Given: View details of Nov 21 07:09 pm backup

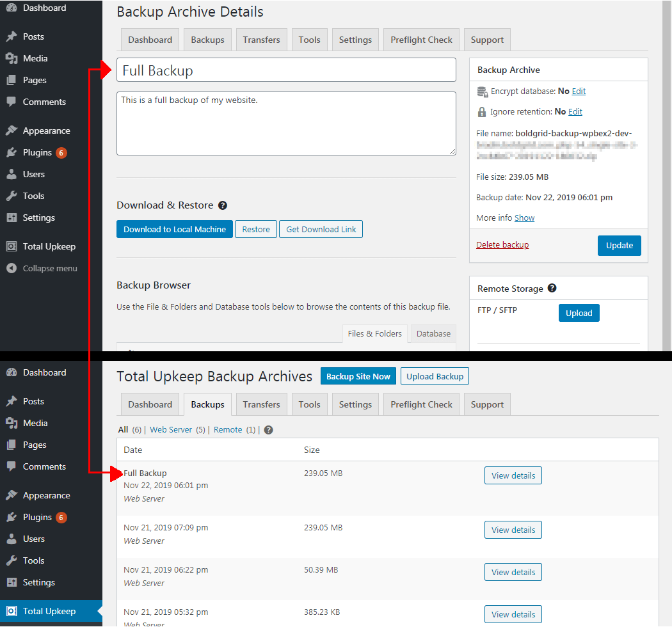Looking at the screenshot, I should (513, 530).
